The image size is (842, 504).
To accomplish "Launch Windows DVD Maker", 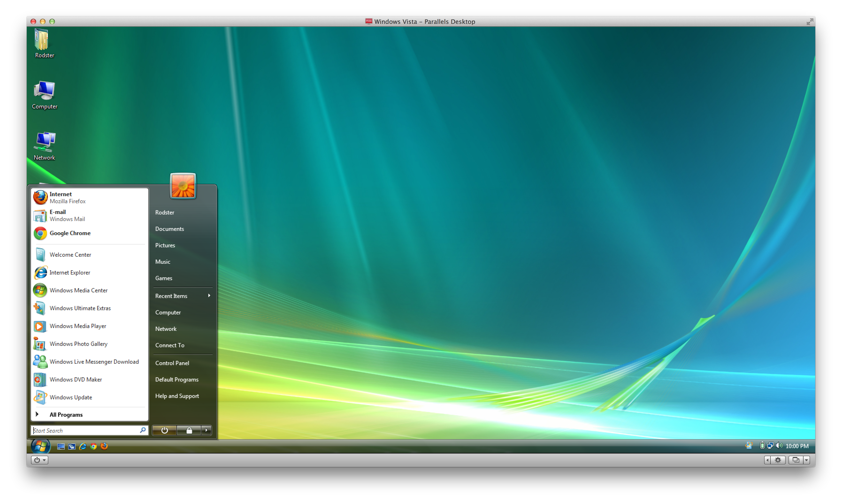I will (x=89, y=379).
